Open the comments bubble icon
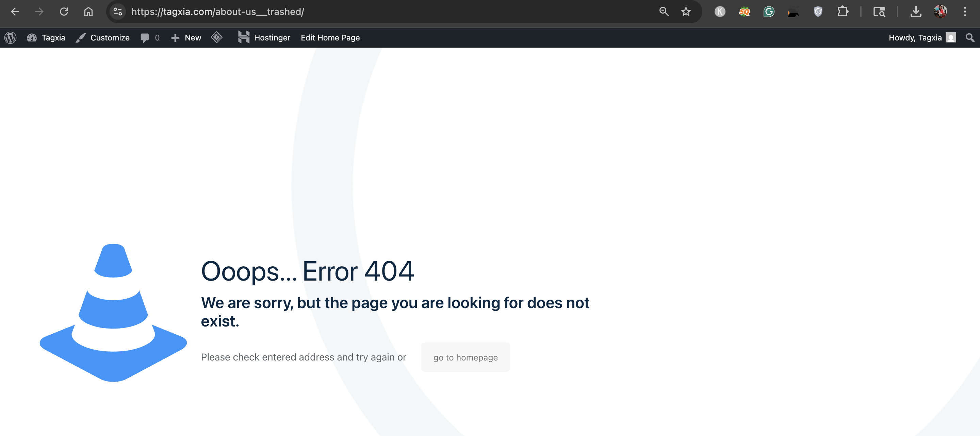This screenshot has height=436, width=980. point(145,38)
